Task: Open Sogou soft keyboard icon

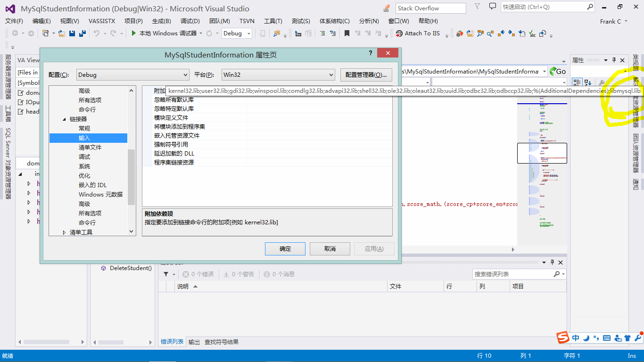Action: point(606,338)
